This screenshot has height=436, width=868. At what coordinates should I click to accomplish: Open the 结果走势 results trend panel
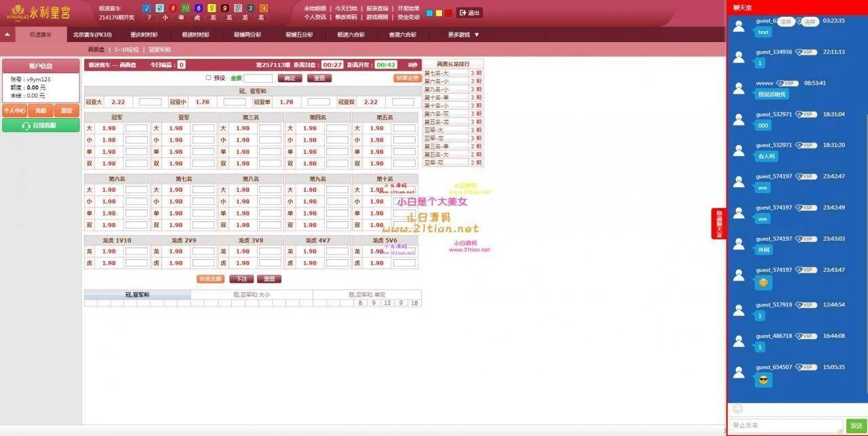[406, 78]
